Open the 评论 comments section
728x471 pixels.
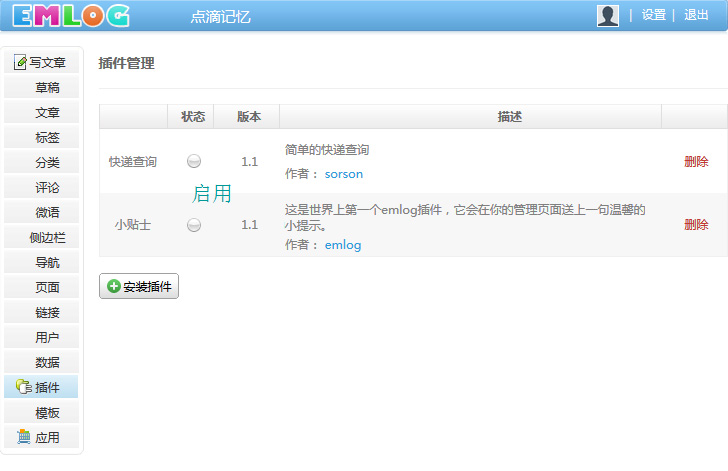(x=47, y=188)
